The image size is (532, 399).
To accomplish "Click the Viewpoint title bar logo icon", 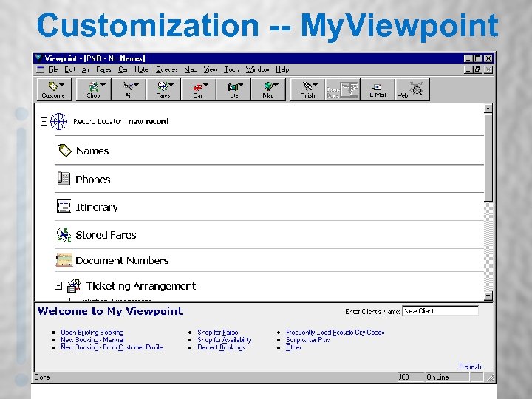I will [x=38, y=58].
